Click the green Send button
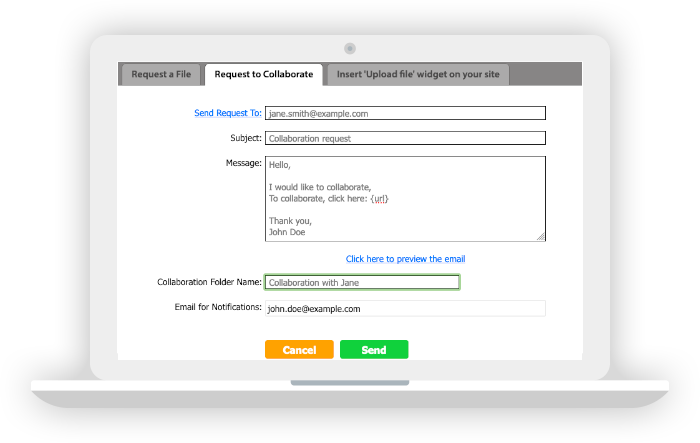The image size is (700, 443). [x=374, y=350]
